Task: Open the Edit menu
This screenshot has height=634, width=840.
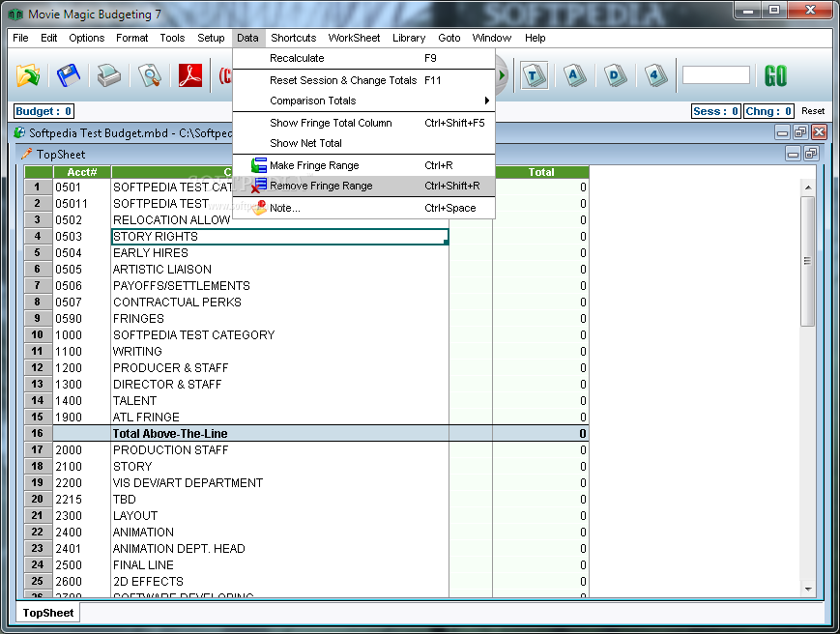Action: pos(48,38)
